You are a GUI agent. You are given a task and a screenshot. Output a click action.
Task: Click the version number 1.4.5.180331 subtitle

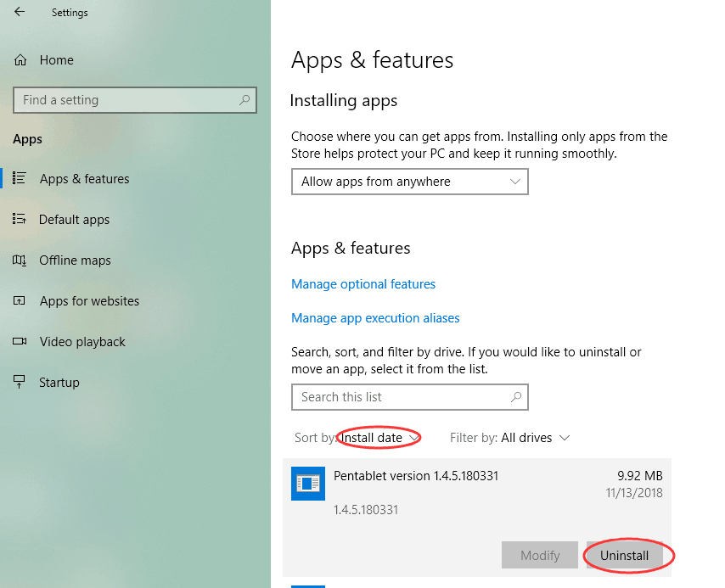(366, 510)
